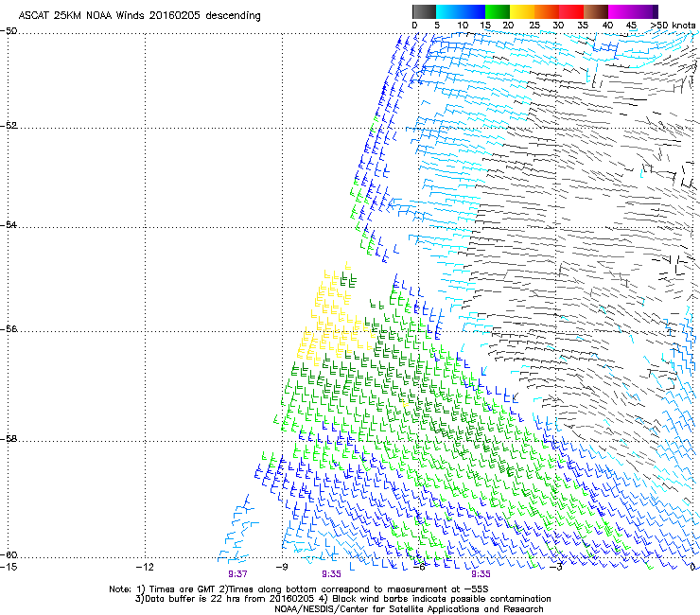Click the '-60' latitude axis label
The image size is (700, 615).
pyautogui.click(x=9, y=555)
